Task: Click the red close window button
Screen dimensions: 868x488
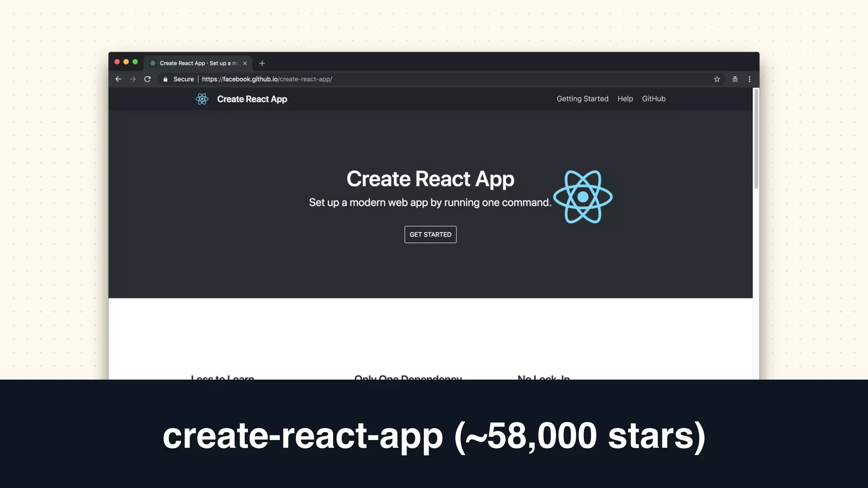Action: pyautogui.click(x=117, y=62)
